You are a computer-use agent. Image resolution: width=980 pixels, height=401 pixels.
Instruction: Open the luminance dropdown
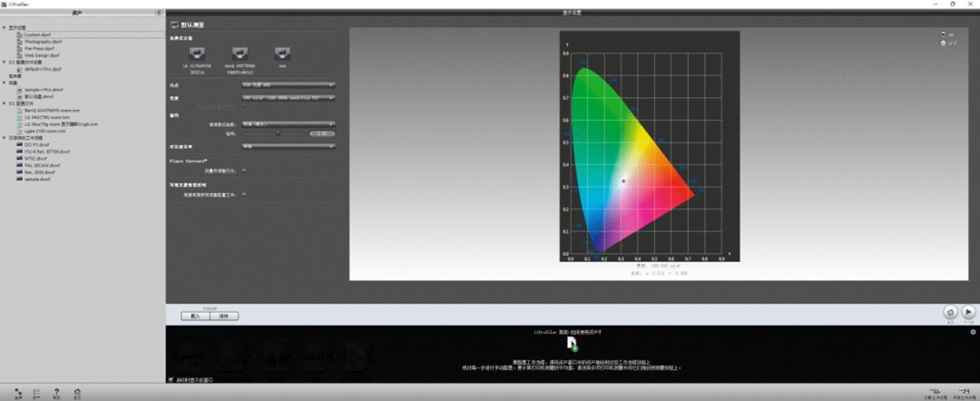[x=289, y=96]
